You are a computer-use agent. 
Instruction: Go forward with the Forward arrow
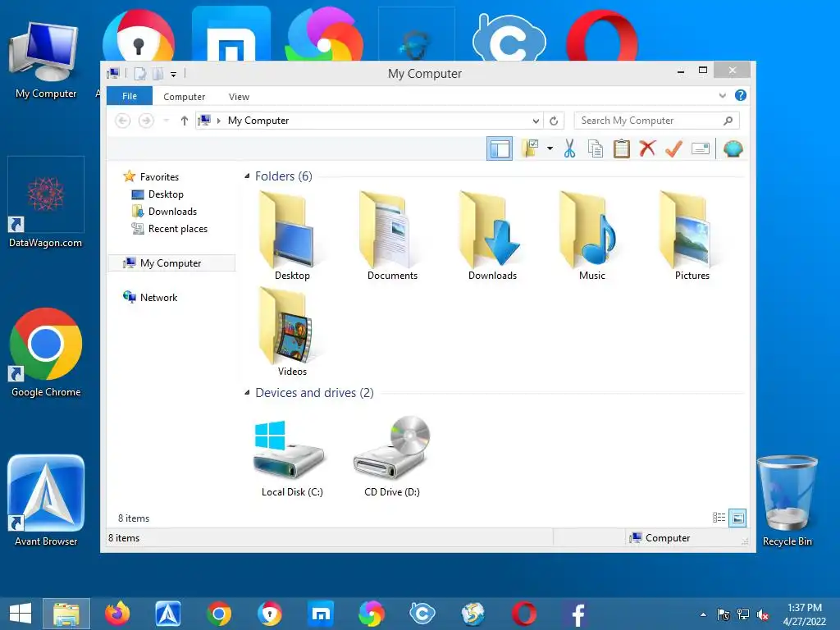pos(146,121)
